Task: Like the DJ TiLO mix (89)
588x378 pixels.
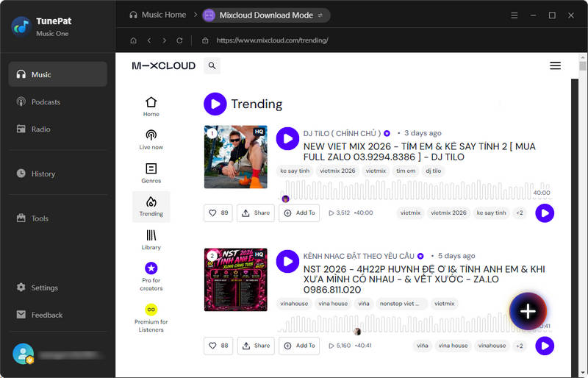Action: [x=218, y=213]
